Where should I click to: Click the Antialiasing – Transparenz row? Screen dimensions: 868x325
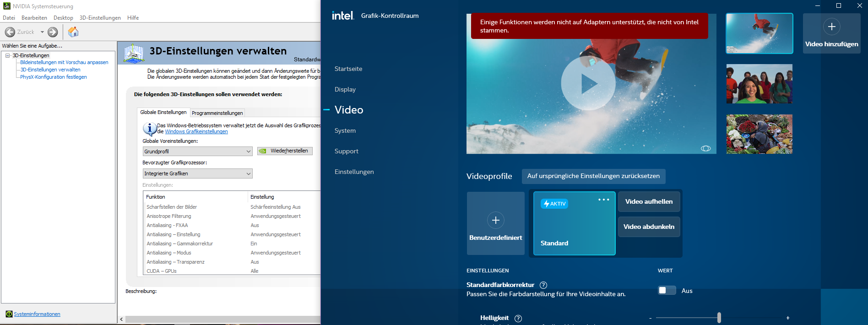[232, 262]
